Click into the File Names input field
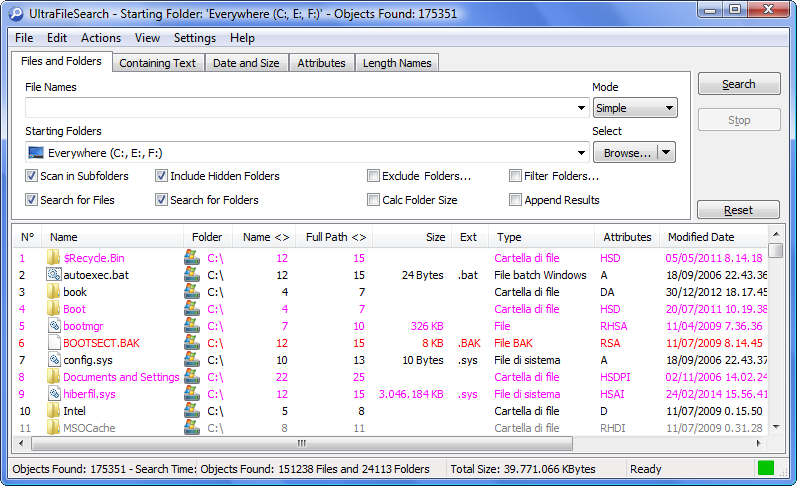Screen dimensions: 798x486 tap(300, 108)
